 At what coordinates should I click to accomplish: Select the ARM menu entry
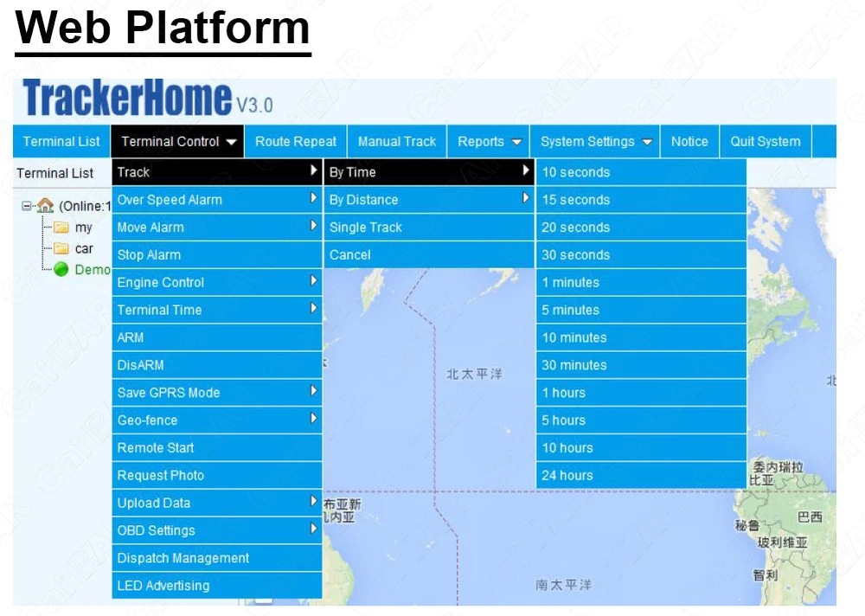tap(217, 337)
